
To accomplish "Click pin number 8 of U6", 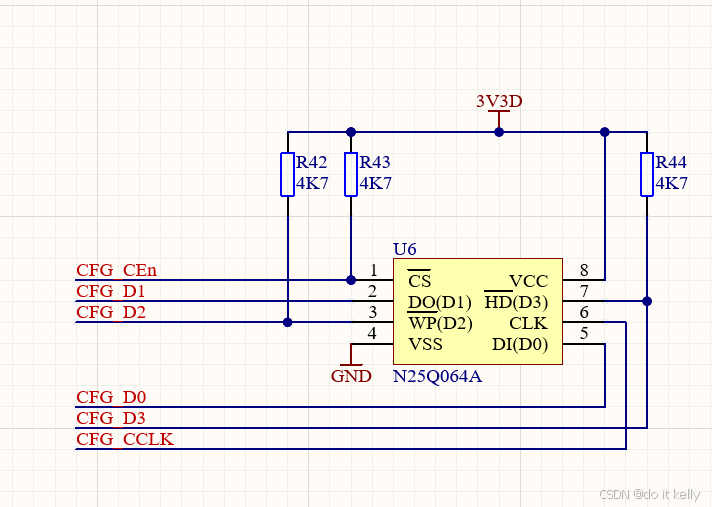I will click(584, 271).
